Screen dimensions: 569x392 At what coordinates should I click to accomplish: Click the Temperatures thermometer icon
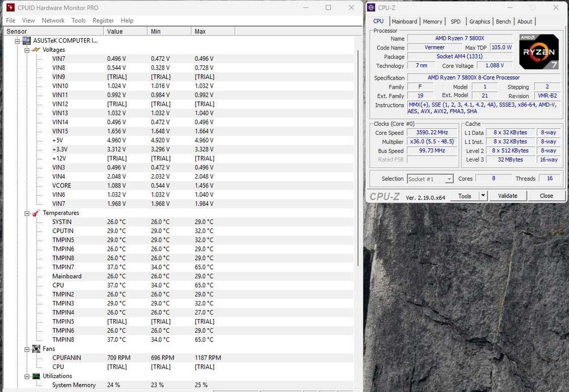(x=36, y=213)
